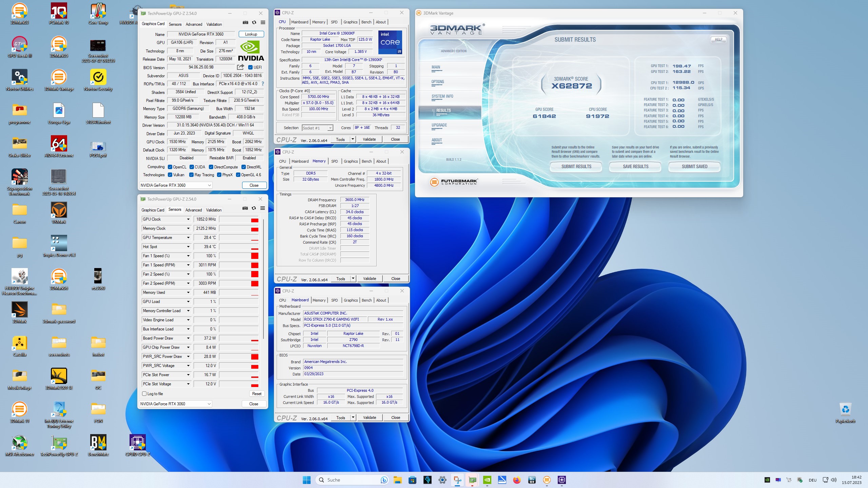Launch PCMark 10 from the desktop
Viewport: 868px width, 488px height.
click(x=59, y=14)
